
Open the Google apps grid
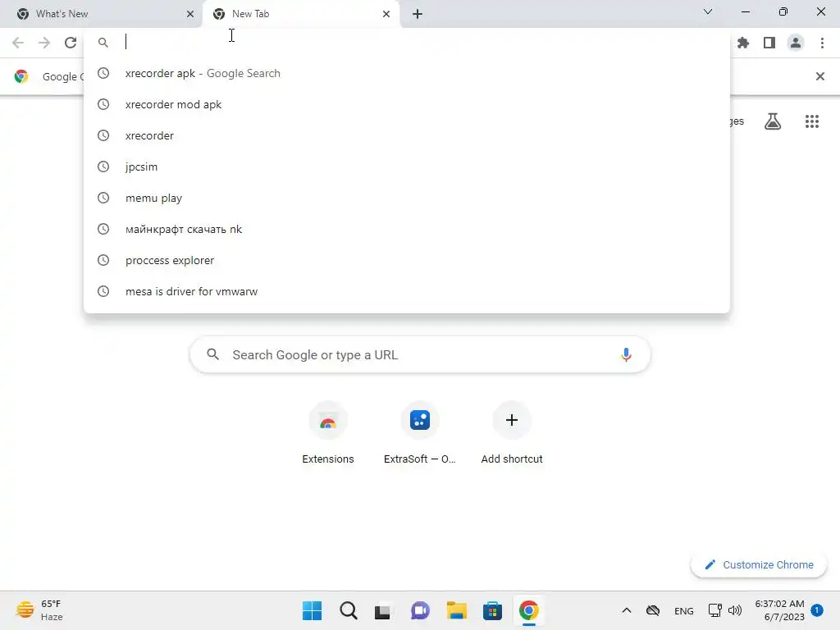pyautogui.click(x=812, y=121)
